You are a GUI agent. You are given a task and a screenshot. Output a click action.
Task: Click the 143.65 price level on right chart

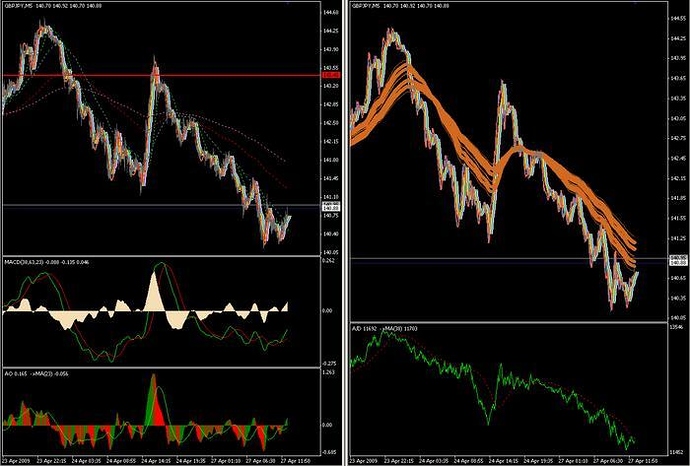click(678, 78)
